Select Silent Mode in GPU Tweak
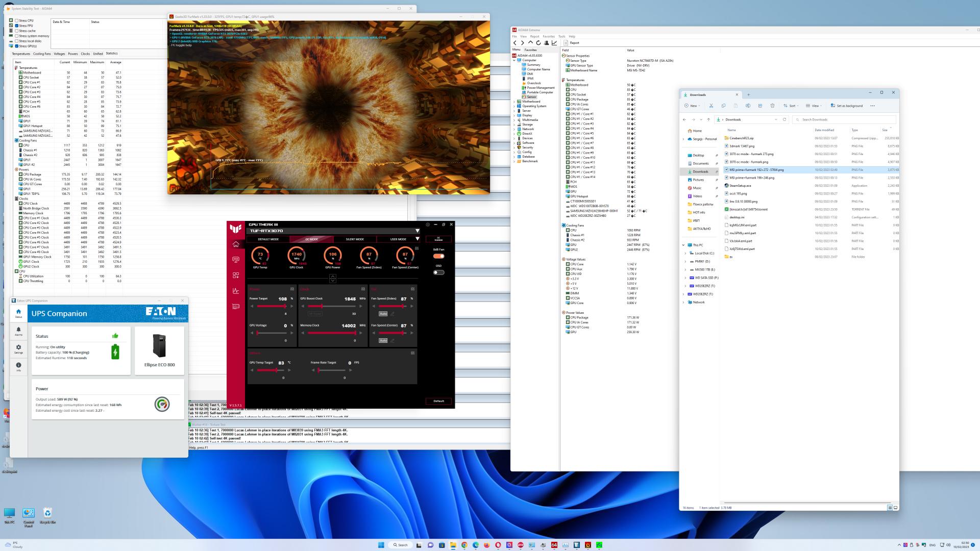The height and width of the screenshot is (551, 980). pyautogui.click(x=355, y=239)
